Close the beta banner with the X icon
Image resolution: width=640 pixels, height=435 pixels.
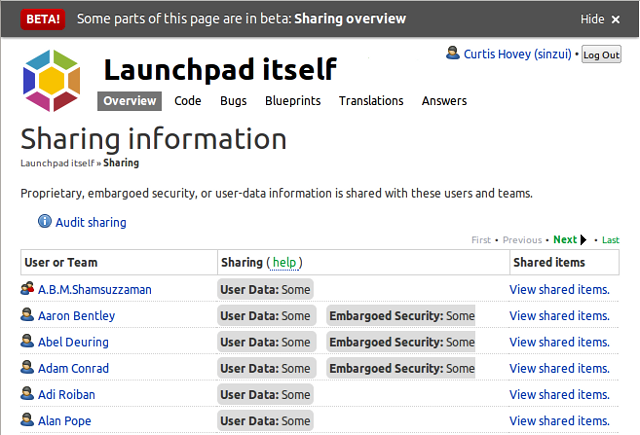(x=616, y=19)
